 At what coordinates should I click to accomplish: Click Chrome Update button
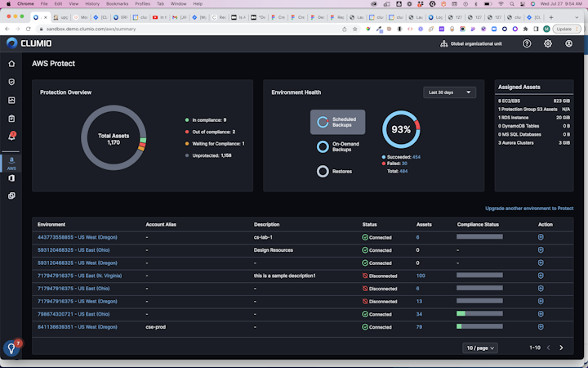[567, 29]
